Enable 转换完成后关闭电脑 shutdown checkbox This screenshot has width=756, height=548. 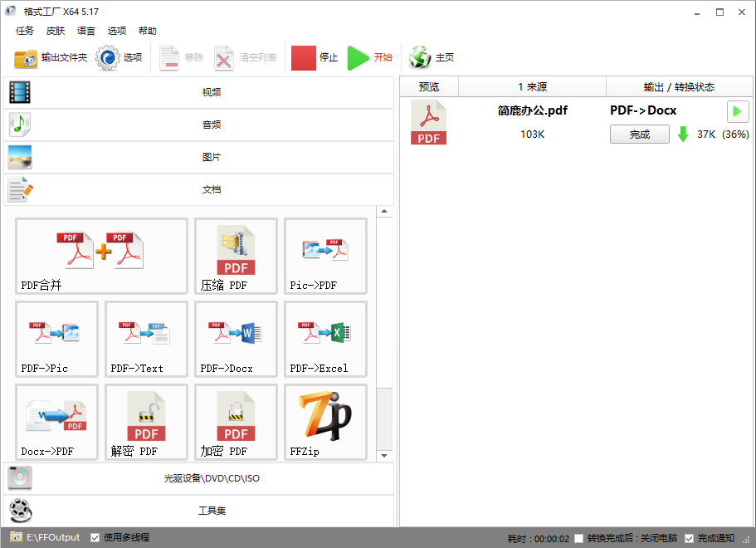coord(578,538)
